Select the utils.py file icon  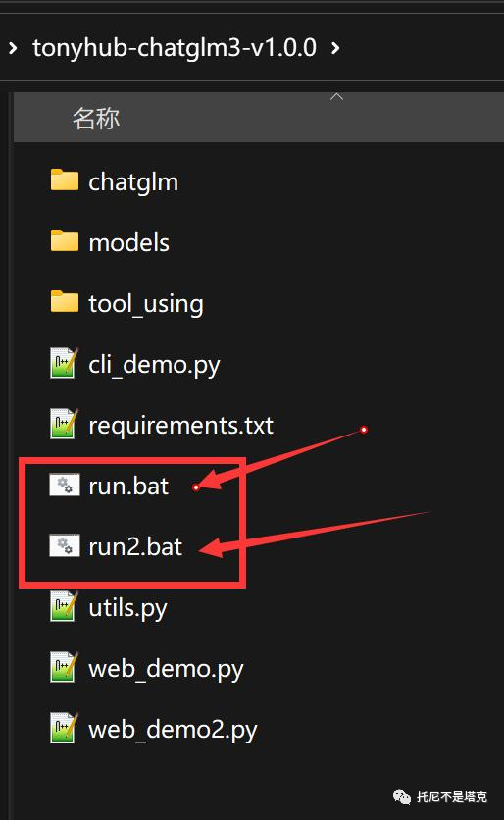tap(65, 606)
